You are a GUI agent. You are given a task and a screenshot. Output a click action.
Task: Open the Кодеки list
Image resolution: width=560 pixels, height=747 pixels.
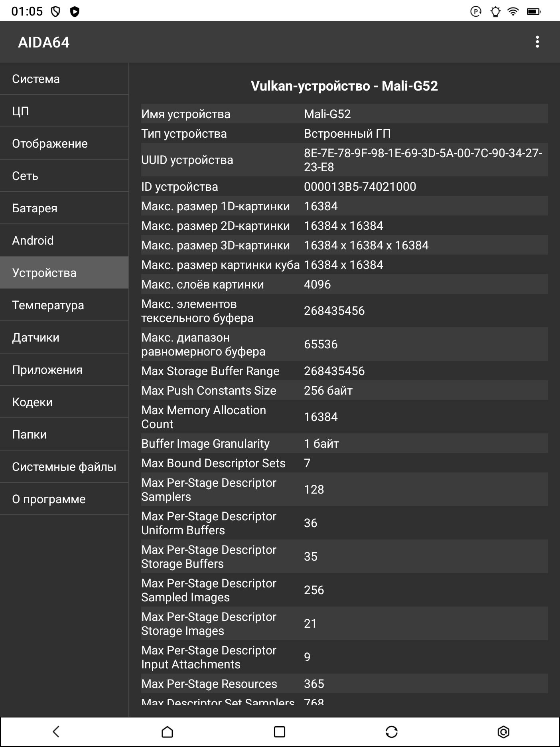pos(64,402)
